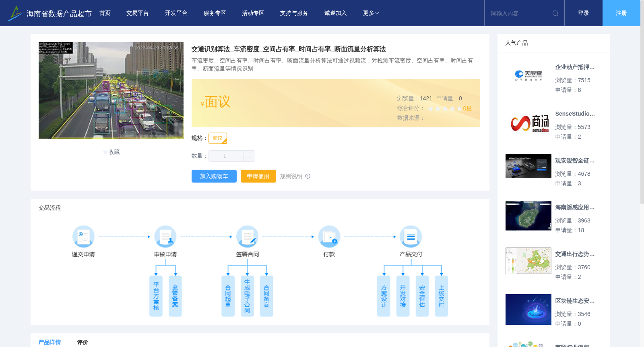The width and height of the screenshot is (644, 347).
Task: Open the SenseStudio product title
Action: (x=575, y=114)
